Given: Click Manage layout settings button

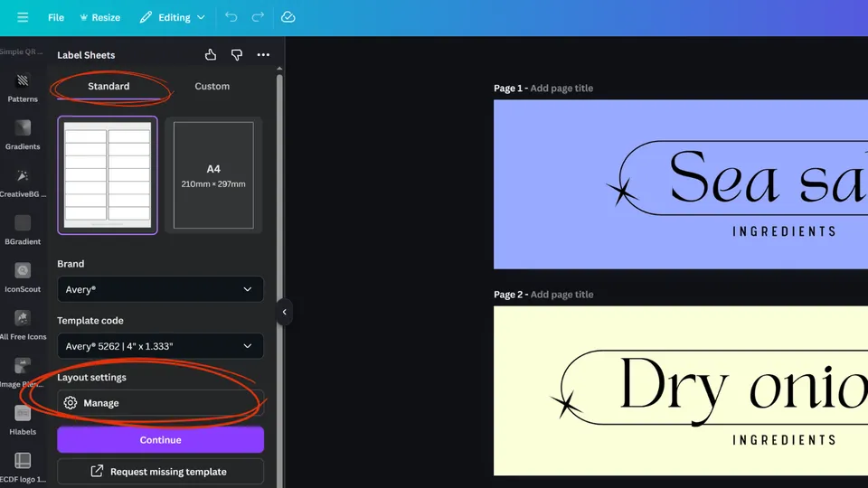Looking at the screenshot, I should (x=161, y=403).
